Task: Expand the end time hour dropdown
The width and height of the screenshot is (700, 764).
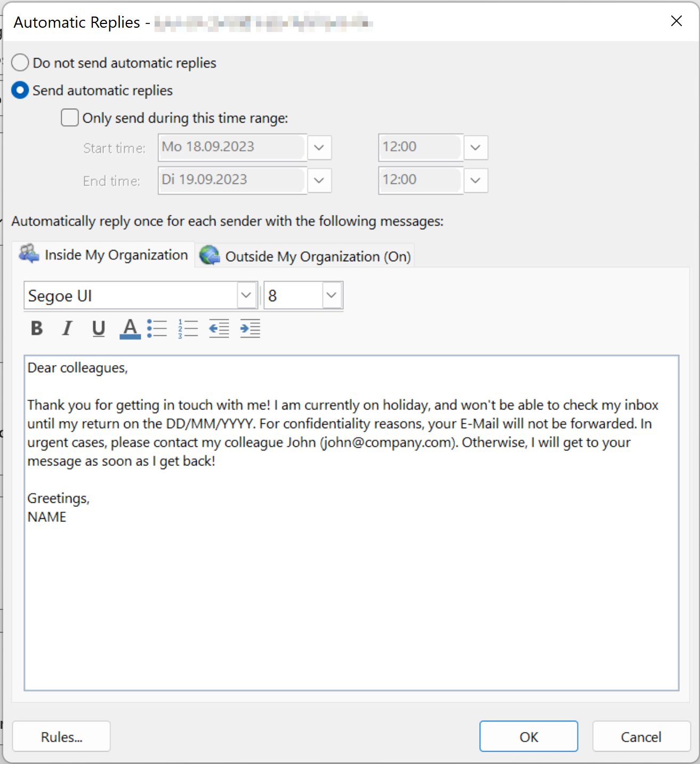Action: click(476, 181)
